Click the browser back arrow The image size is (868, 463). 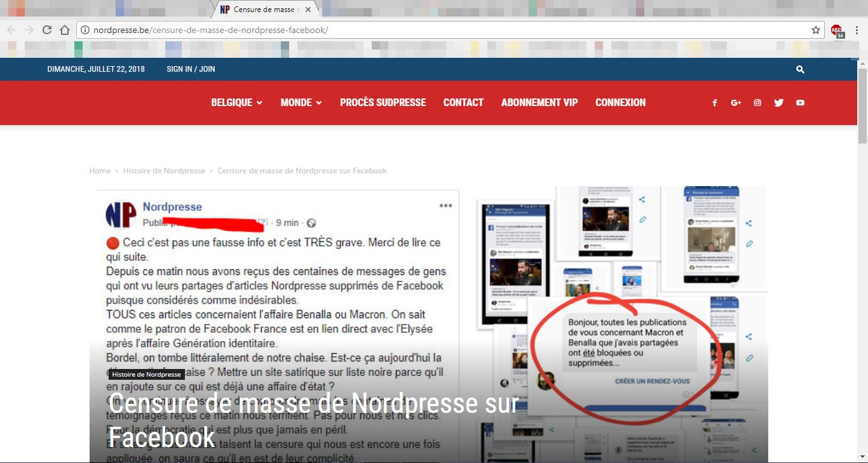[11, 30]
